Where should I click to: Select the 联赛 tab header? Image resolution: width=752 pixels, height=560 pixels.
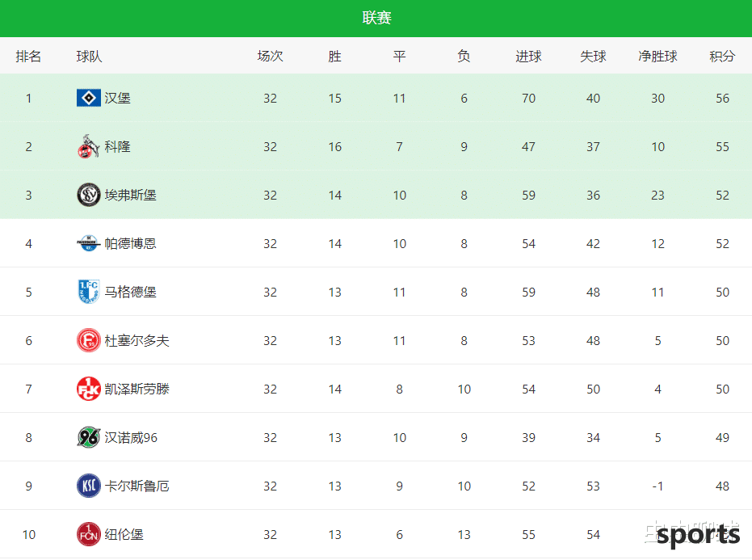tap(376, 18)
